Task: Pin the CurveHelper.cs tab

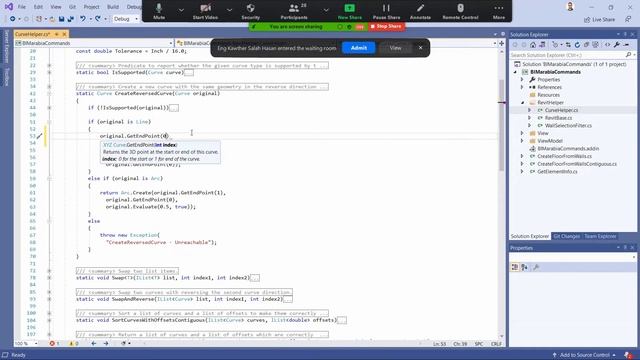Action: click(57, 34)
